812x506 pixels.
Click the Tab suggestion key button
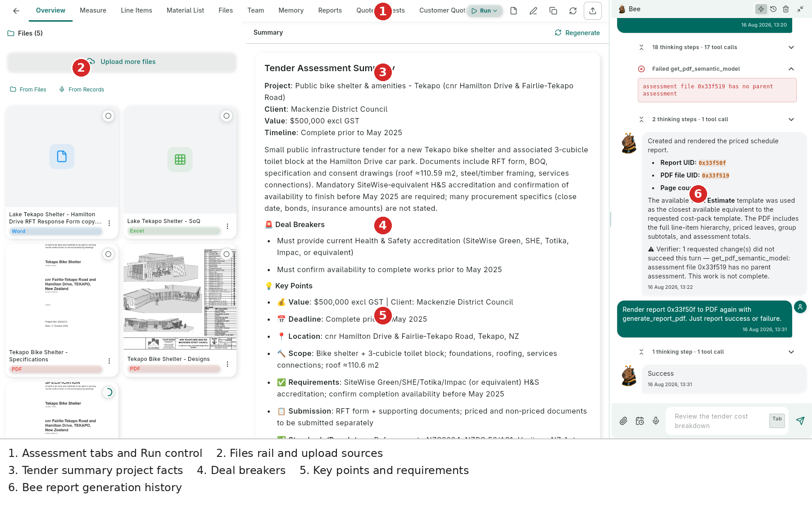[x=777, y=420]
